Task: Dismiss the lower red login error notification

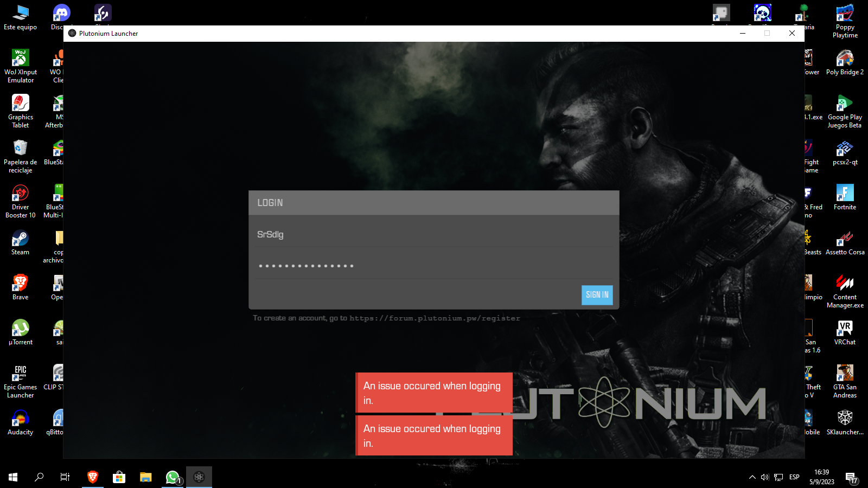Action: (434, 435)
